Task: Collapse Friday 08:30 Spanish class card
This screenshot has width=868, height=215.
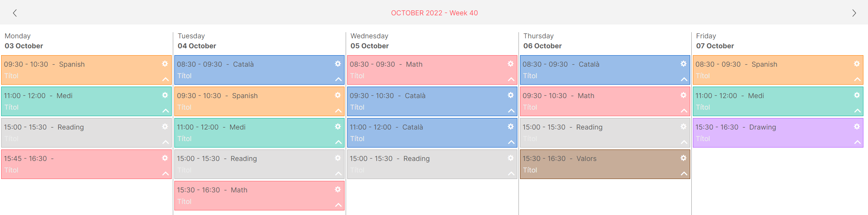Action: pos(857,79)
